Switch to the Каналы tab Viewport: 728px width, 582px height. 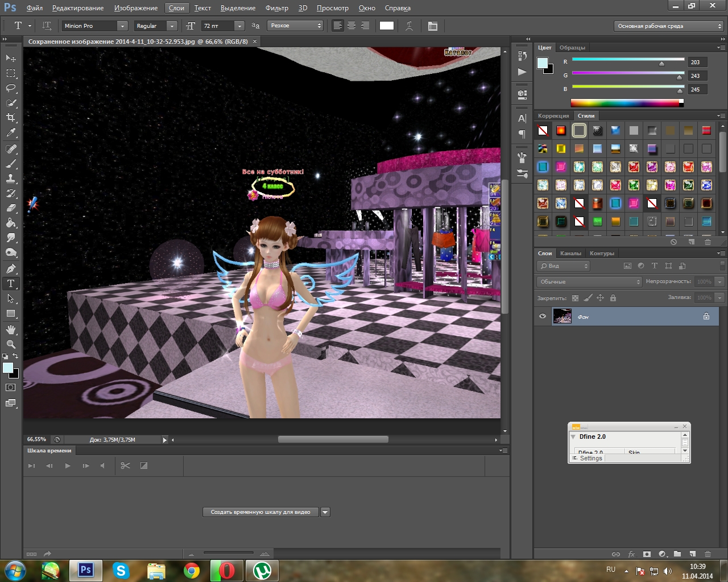(x=570, y=253)
